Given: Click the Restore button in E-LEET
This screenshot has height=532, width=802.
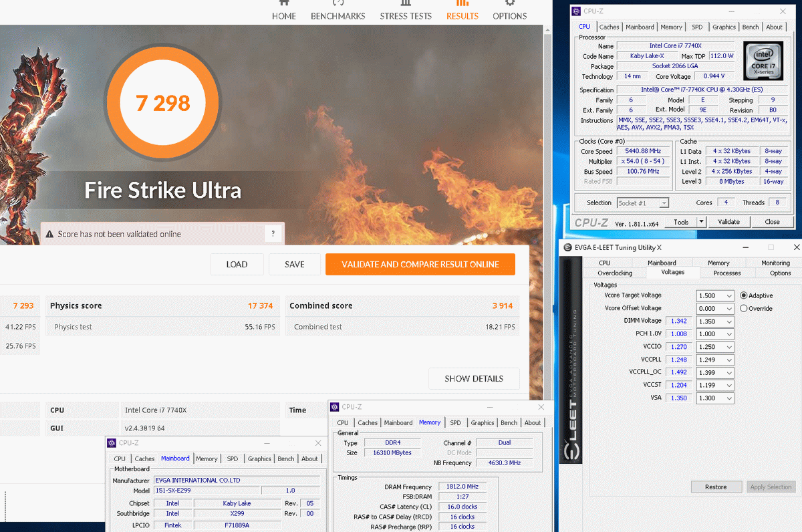Looking at the screenshot, I should point(716,487).
